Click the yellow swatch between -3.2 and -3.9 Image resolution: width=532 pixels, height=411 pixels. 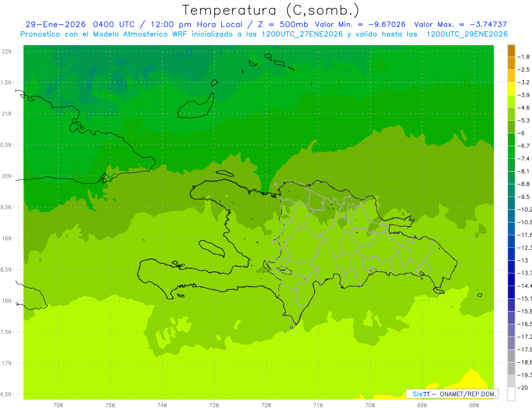click(x=511, y=89)
